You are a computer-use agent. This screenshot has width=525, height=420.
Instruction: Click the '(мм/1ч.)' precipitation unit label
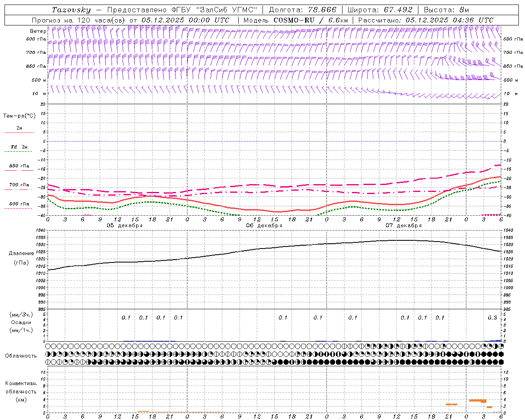tap(21, 330)
